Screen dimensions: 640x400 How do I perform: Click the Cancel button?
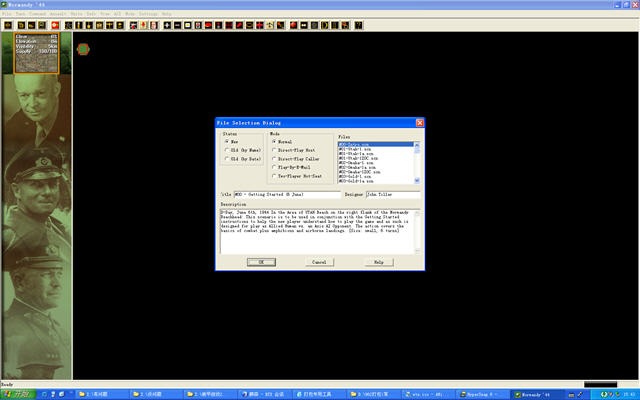click(x=318, y=262)
